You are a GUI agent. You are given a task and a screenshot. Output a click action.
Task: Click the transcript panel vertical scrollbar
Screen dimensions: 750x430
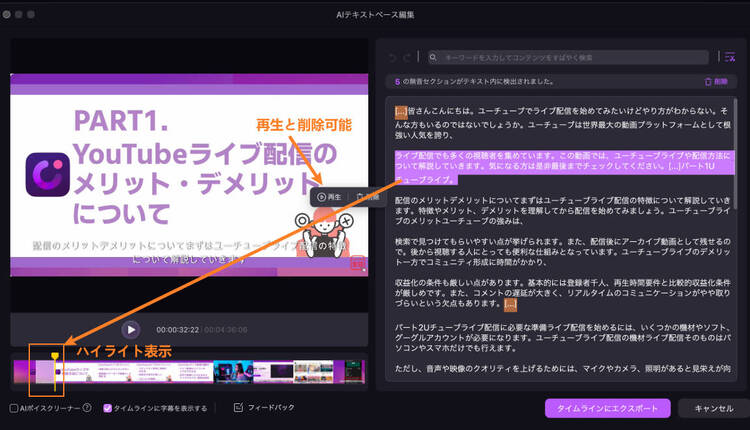pos(735,153)
